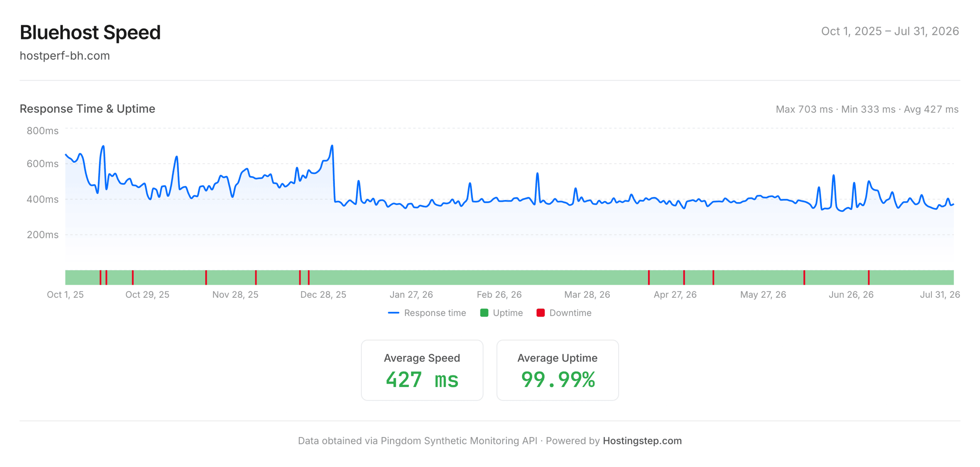Screen dimensions: 980x467
Task: Click the Response Time & Uptime heading
Action: [87, 109]
